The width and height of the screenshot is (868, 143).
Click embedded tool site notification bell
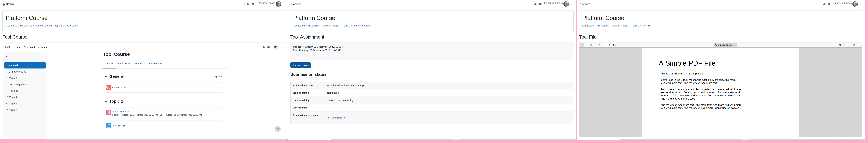click(263, 47)
